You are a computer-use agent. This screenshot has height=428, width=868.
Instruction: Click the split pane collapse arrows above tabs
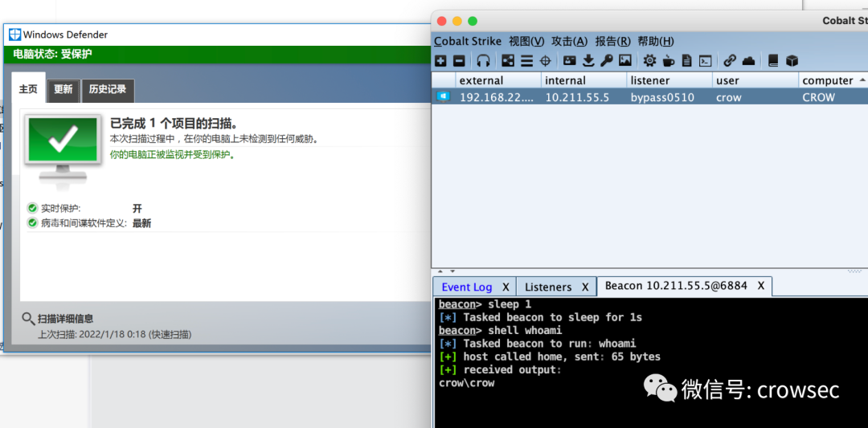click(445, 271)
